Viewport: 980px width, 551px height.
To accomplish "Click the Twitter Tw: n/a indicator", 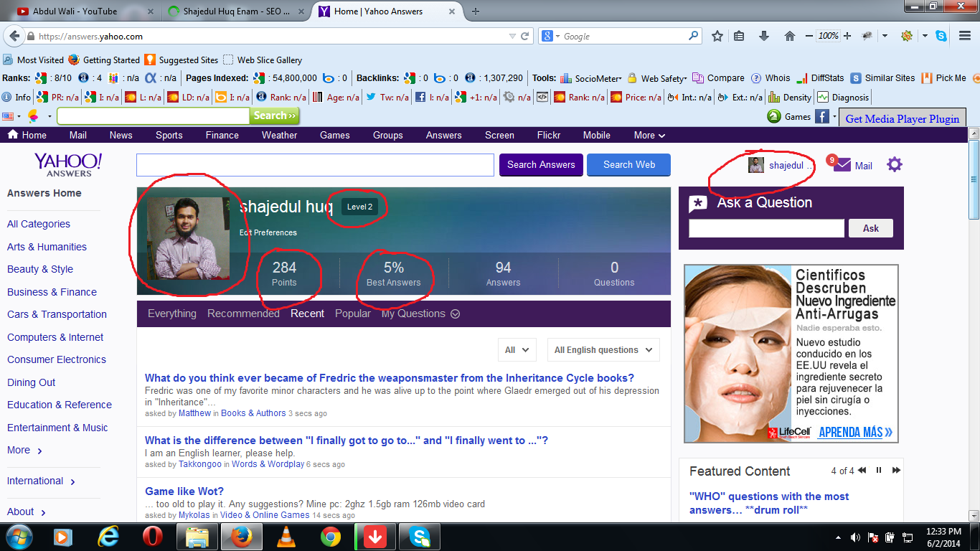I will (387, 98).
